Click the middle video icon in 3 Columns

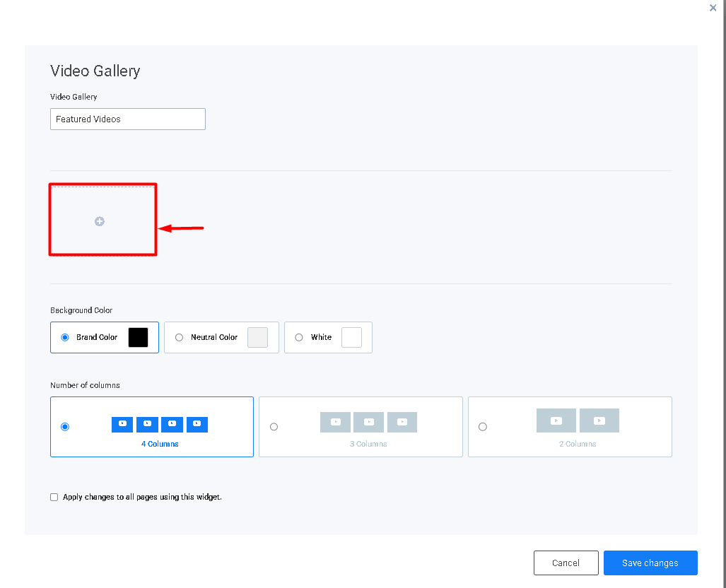click(368, 422)
